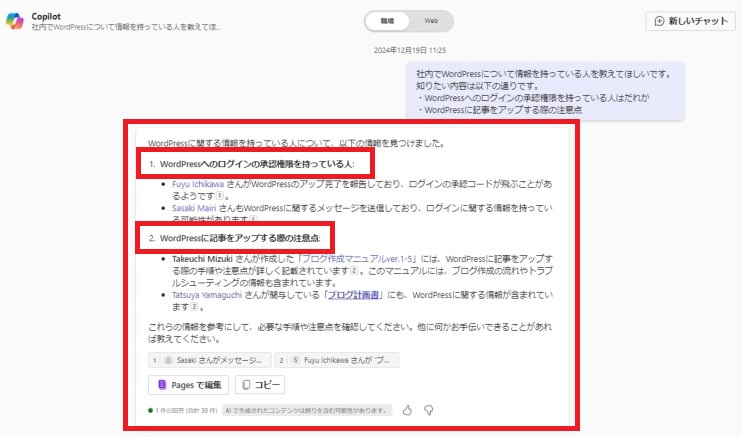742x437 pixels.
Task: Click the user prompt message bubble
Action: 545,91
